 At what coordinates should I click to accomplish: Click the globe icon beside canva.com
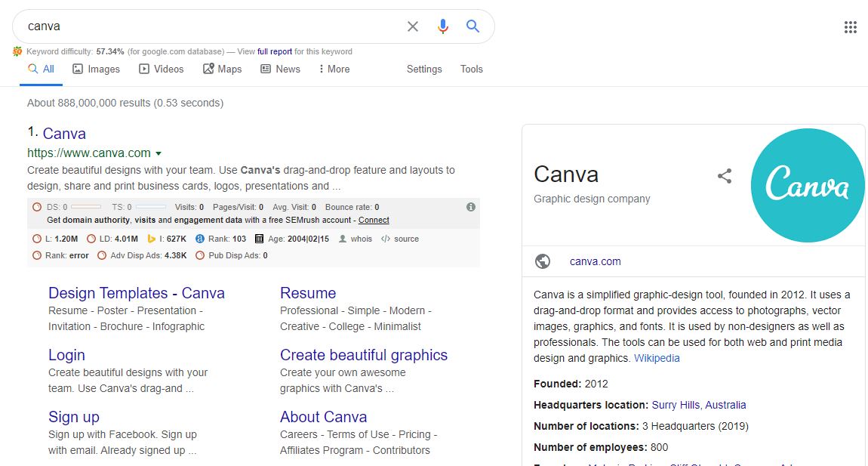pyautogui.click(x=543, y=261)
